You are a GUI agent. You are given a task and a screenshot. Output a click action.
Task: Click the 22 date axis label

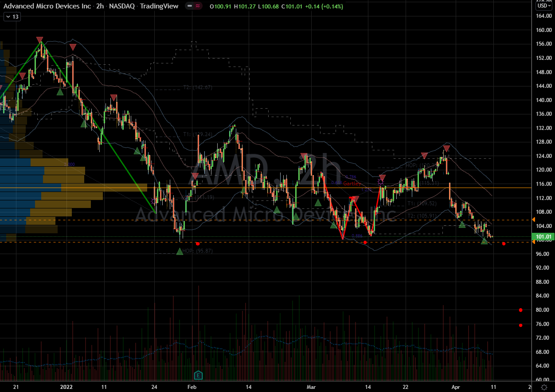click(406, 387)
